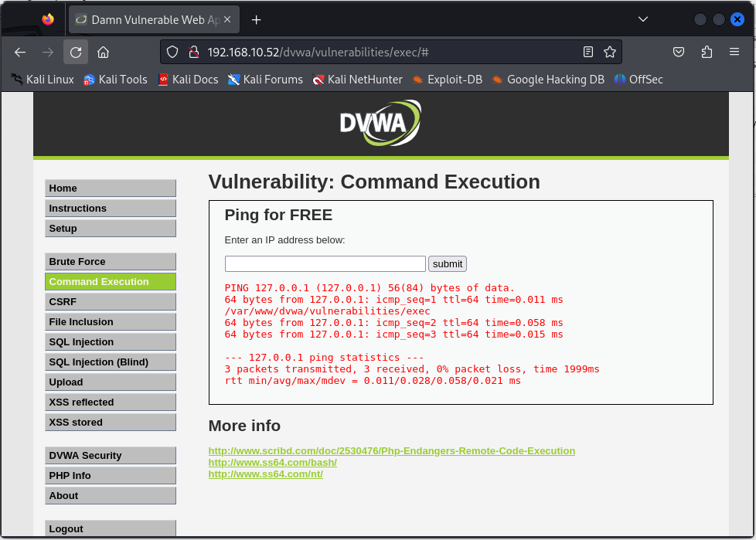Open Instructions in the sidebar
Image resolution: width=756 pixels, height=540 pixels.
point(111,208)
